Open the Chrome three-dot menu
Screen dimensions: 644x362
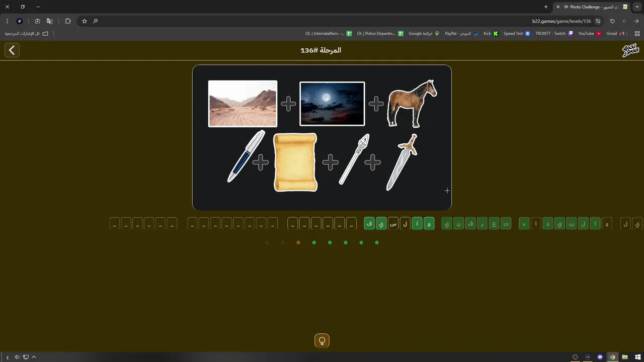point(7,21)
